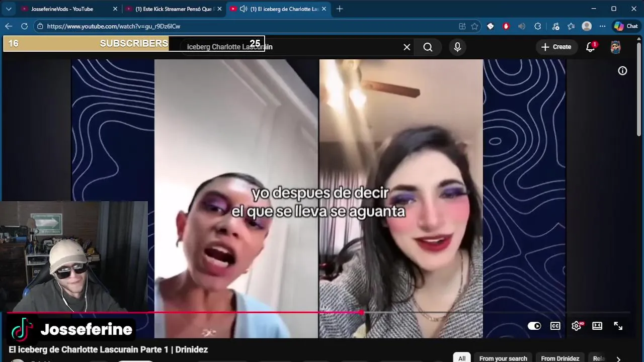Toggle autoplay switch in player
644x362 pixels.
[x=534, y=326]
